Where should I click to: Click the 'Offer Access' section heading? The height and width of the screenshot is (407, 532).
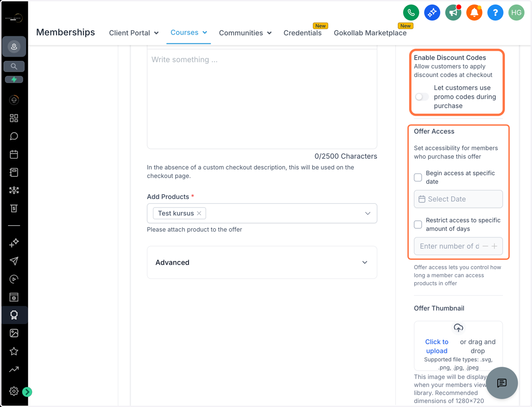pos(434,131)
